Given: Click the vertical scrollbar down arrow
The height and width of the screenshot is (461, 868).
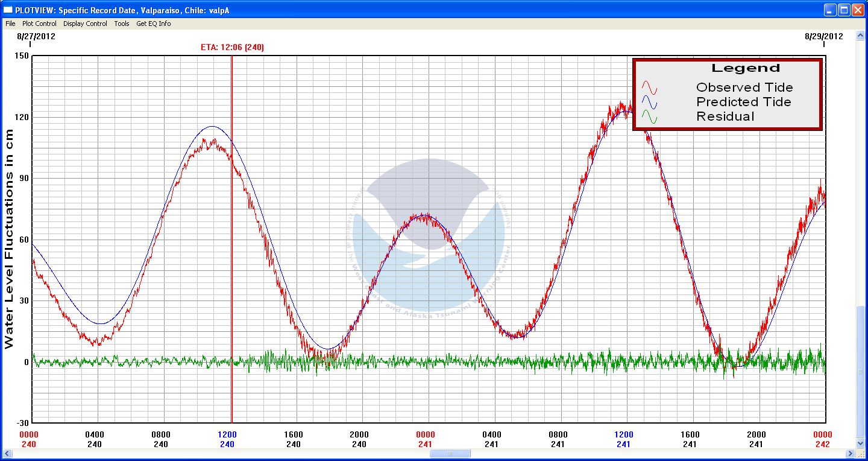Looking at the screenshot, I should coord(860,444).
